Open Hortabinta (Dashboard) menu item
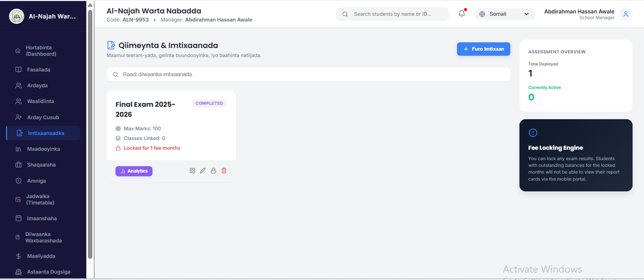 coord(43,51)
